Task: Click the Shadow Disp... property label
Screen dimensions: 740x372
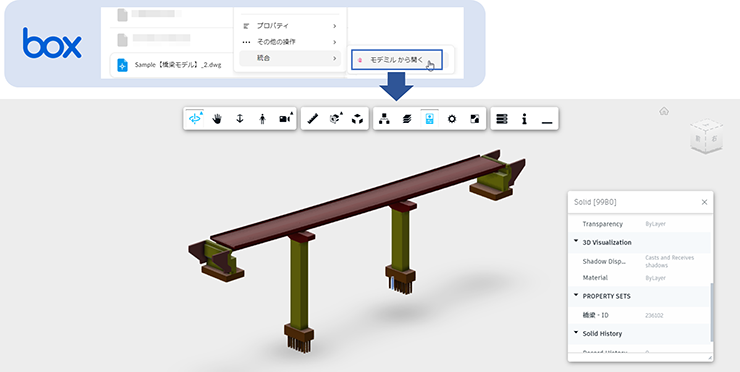Action: click(x=603, y=262)
